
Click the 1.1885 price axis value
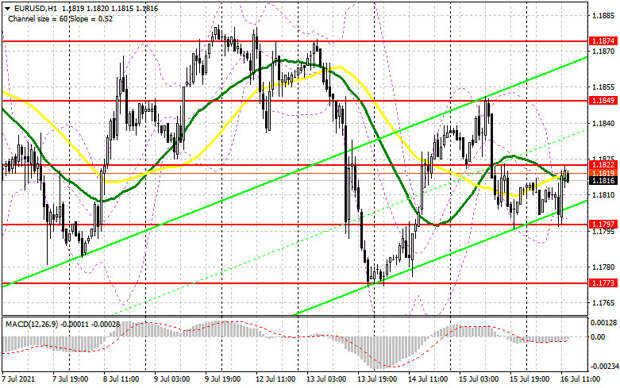click(603, 16)
